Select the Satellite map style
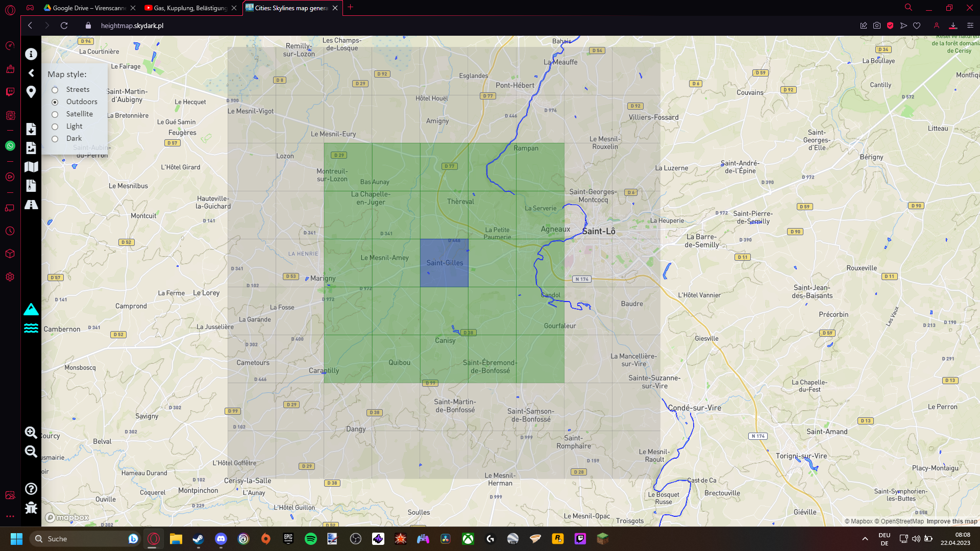This screenshot has width=980, height=551. [55, 114]
